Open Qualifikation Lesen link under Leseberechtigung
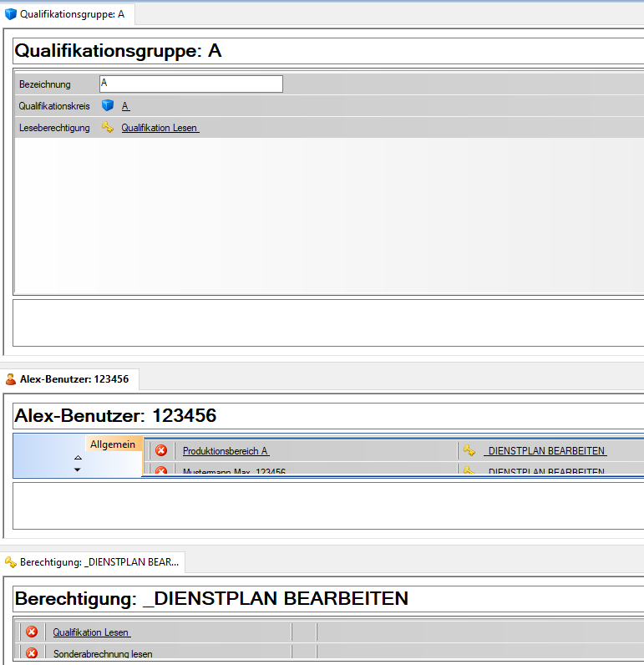This screenshot has height=665, width=644. (x=160, y=128)
